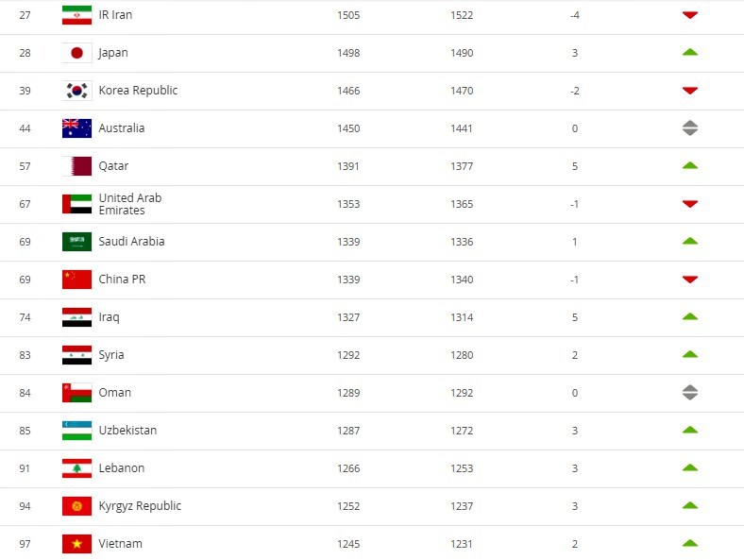This screenshot has width=744, height=560.
Task: Click the Australia flag icon
Action: point(76,128)
